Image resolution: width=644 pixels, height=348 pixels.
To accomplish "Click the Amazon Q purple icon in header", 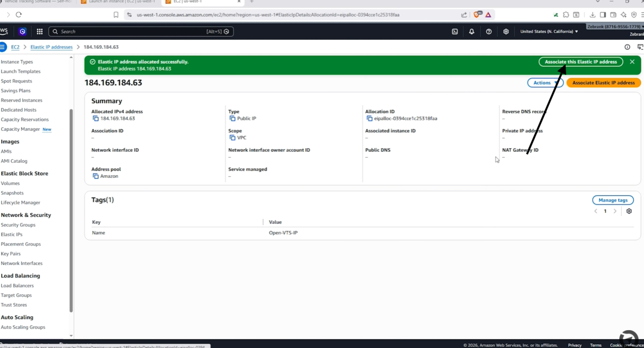I will point(23,31).
